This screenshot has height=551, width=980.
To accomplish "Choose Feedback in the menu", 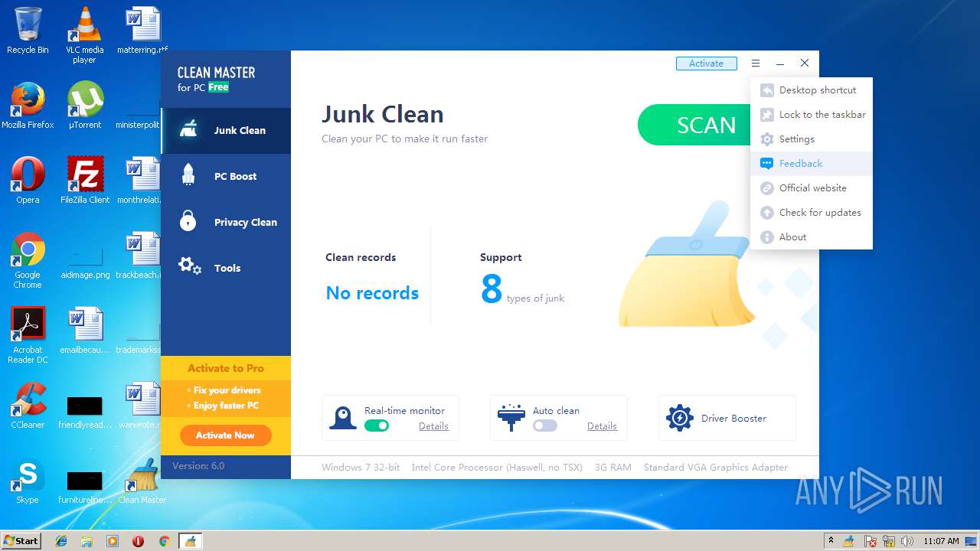I will [812, 164].
